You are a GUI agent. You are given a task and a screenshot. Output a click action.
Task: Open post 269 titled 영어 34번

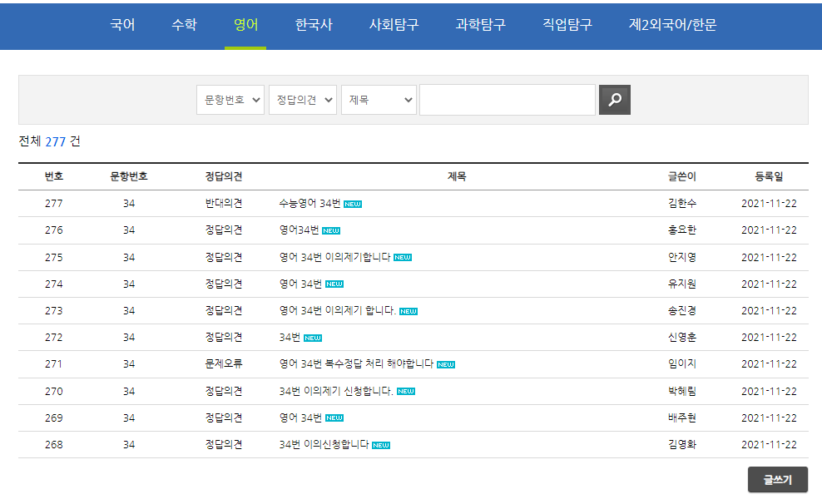pyautogui.click(x=300, y=418)
